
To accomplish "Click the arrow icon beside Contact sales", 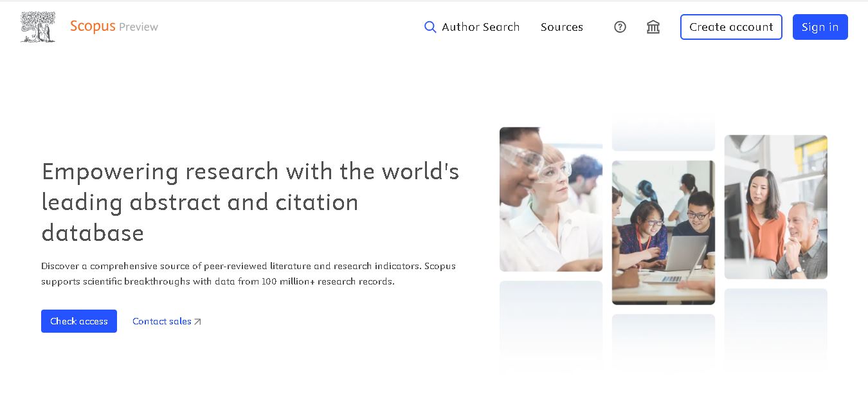I will tap(197, 322).
